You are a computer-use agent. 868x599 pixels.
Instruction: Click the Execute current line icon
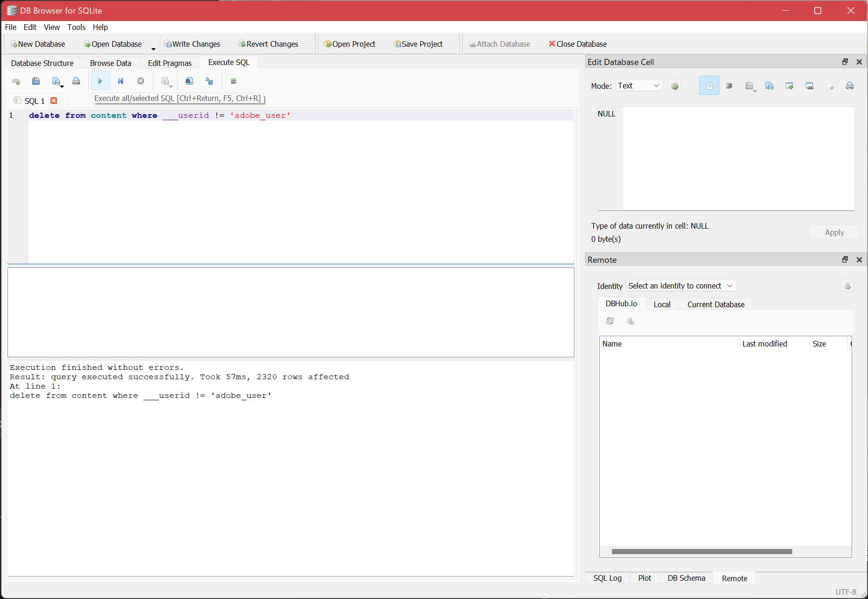(121, 81)
